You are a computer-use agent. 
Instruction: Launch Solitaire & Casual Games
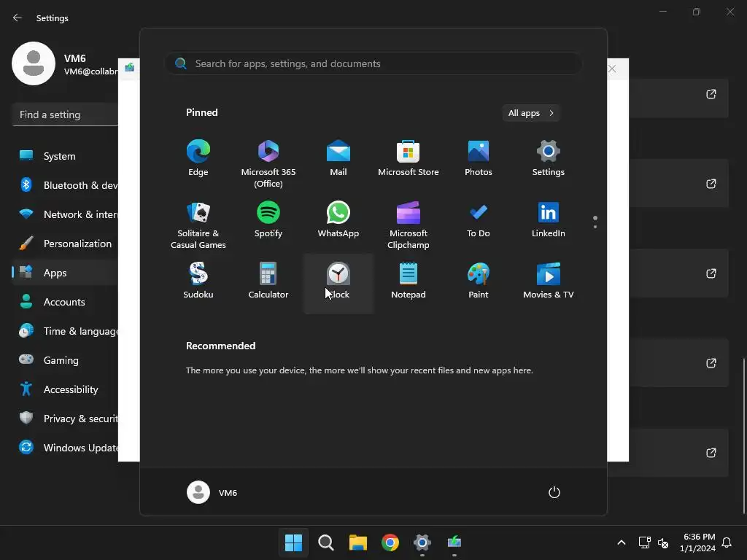[198, 224]
